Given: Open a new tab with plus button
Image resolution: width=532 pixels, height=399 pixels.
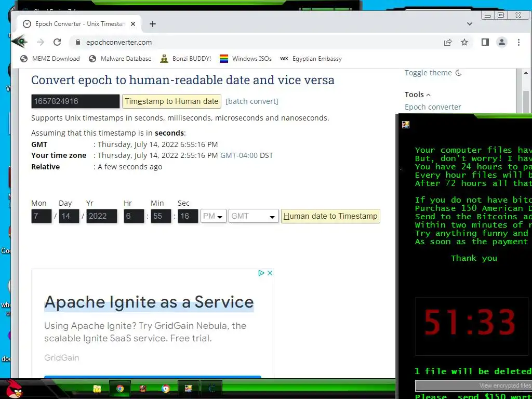Looking at the screenshot, I should click(153, 24).
